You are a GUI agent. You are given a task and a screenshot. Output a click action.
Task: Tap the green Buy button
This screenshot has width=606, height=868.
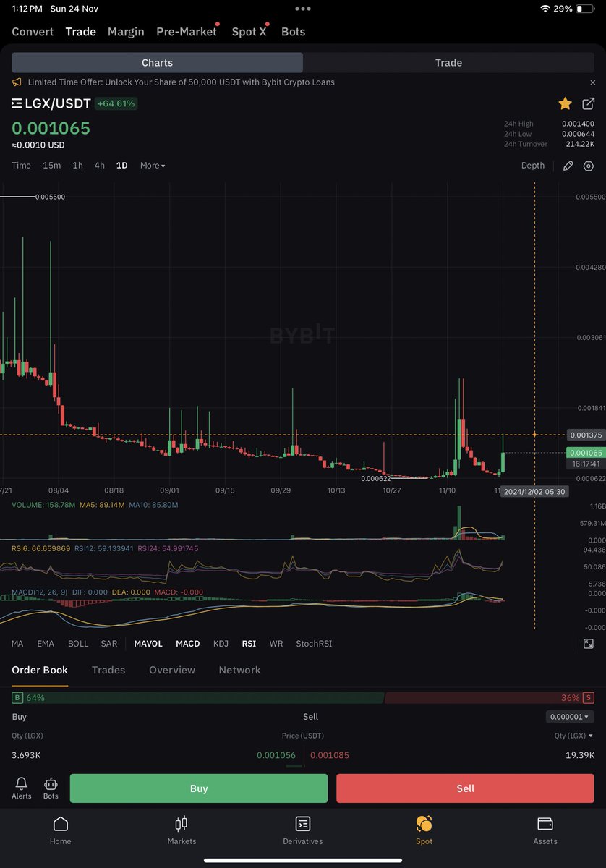[x=199, y=788]
